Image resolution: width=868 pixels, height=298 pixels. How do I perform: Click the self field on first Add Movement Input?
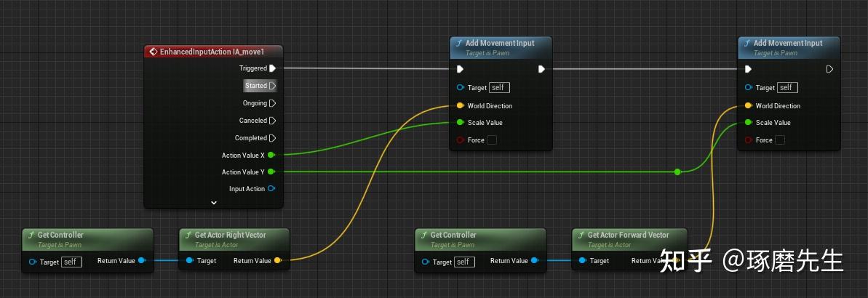499,88
